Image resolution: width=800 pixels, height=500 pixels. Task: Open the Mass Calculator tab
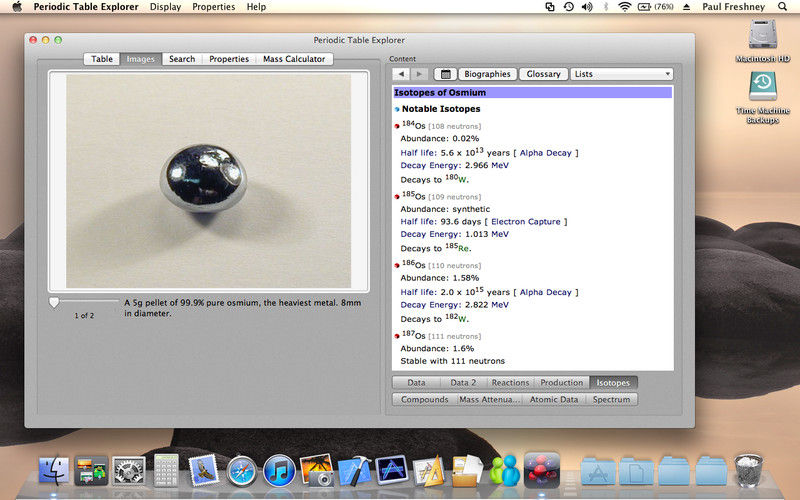[x=294, y=59]
